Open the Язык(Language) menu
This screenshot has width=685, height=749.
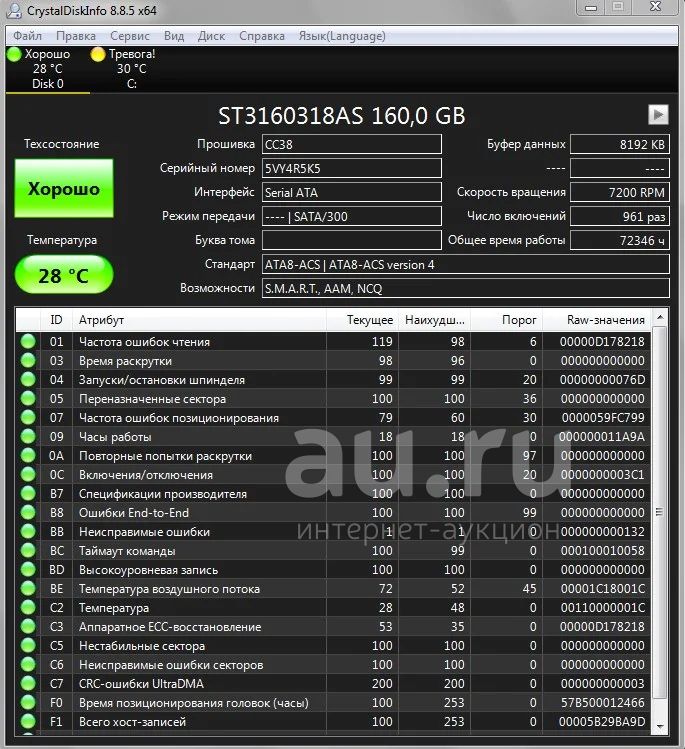click(x=342, y=36)
